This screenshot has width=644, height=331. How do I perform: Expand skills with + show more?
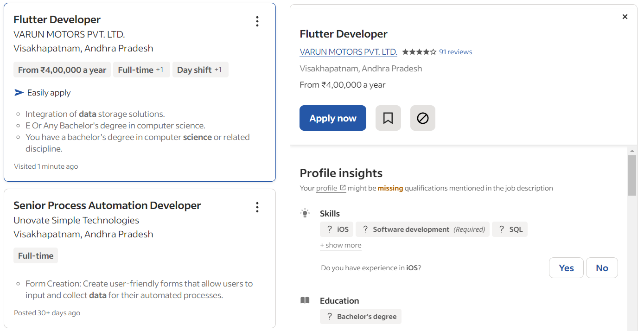[x=341, y=245]
